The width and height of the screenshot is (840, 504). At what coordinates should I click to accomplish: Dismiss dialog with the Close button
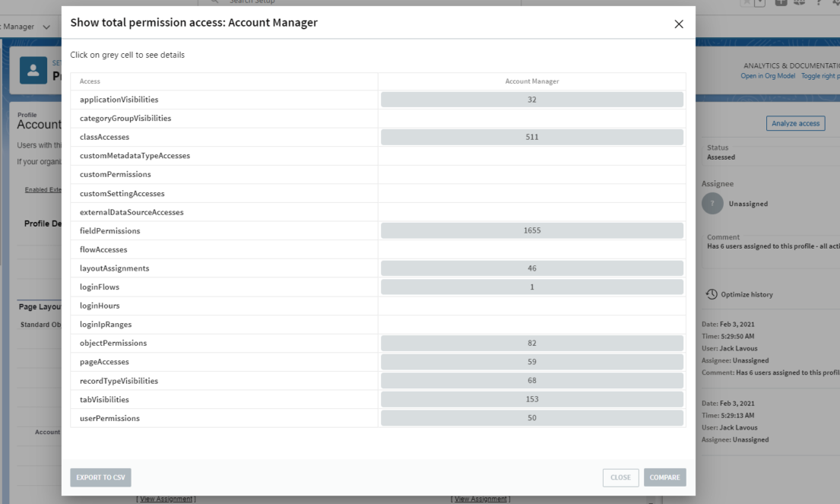click(x=620, y=477)
